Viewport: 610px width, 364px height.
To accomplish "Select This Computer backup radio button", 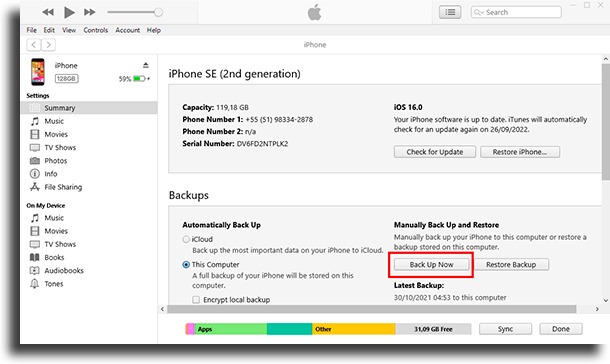I will coord(186,264).
